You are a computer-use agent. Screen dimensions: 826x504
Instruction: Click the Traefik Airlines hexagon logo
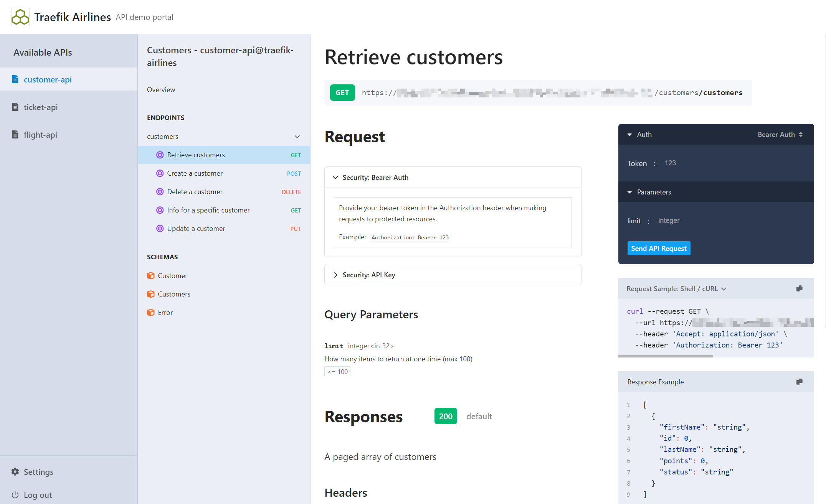coord(20,17)
